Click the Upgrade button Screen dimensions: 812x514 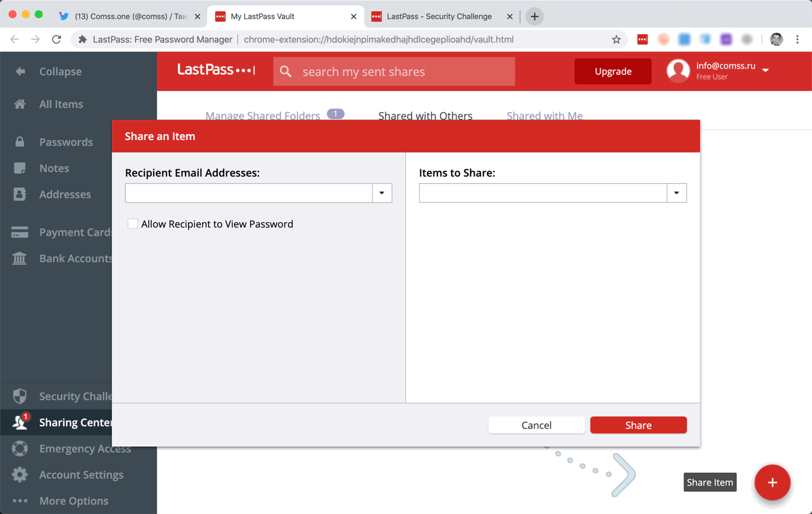613,71
